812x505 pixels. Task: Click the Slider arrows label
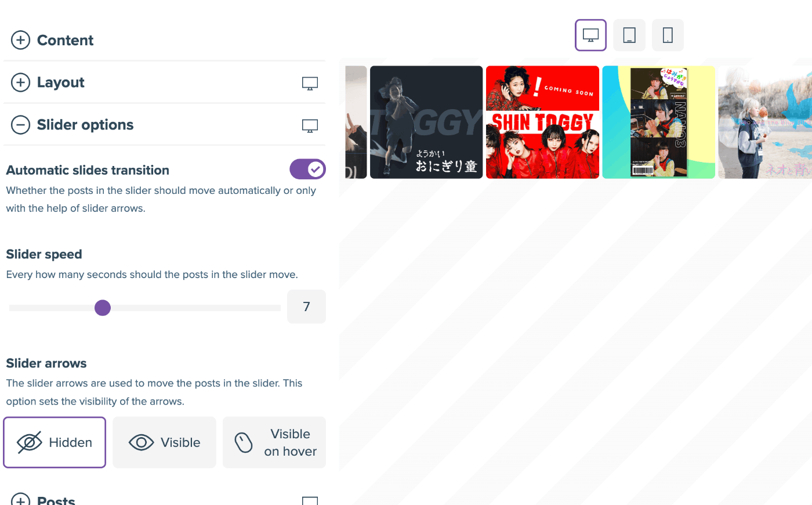[46, 363]
